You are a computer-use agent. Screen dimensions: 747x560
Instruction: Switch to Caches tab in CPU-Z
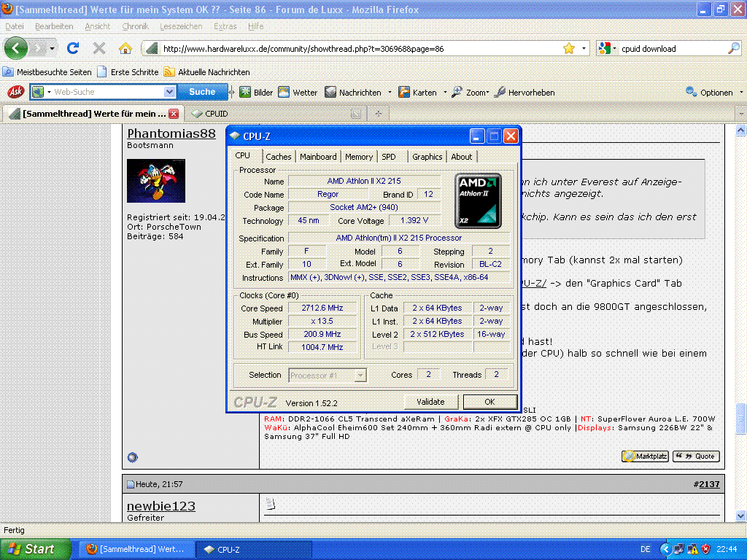tap(278, 157)
